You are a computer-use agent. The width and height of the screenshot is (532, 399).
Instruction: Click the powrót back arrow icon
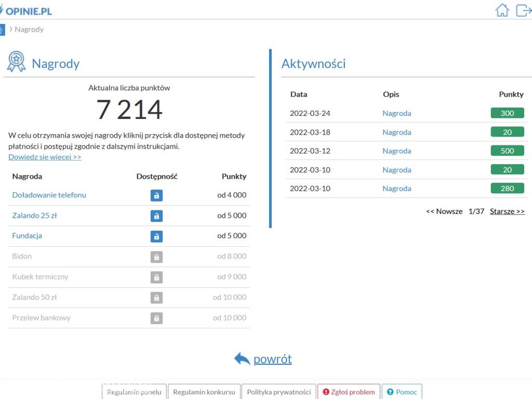click(242, 359)
